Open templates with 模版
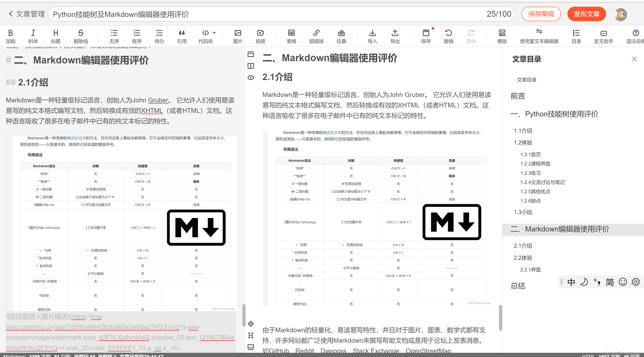 point(502,36)
